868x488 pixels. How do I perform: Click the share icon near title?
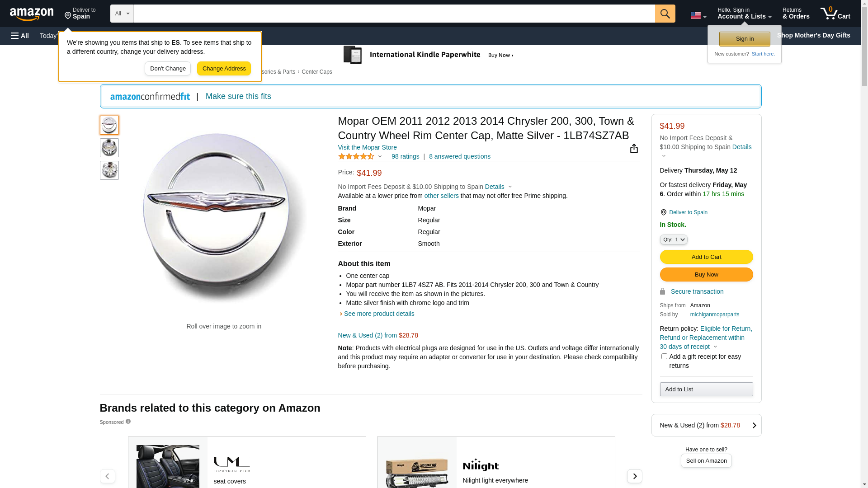pos(634,149)
